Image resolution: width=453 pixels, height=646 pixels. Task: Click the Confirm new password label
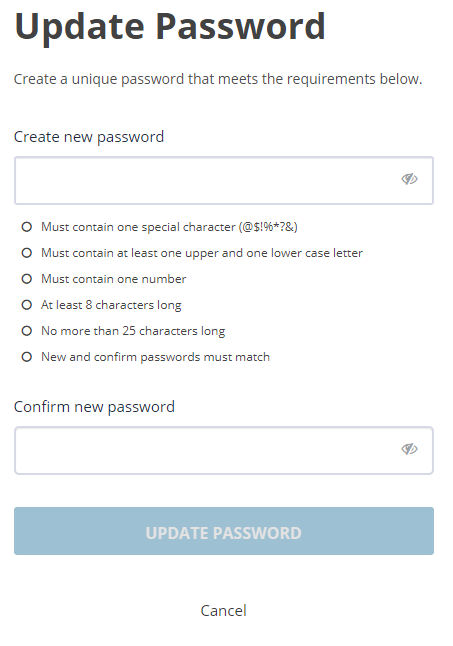(x=94, y=407)
